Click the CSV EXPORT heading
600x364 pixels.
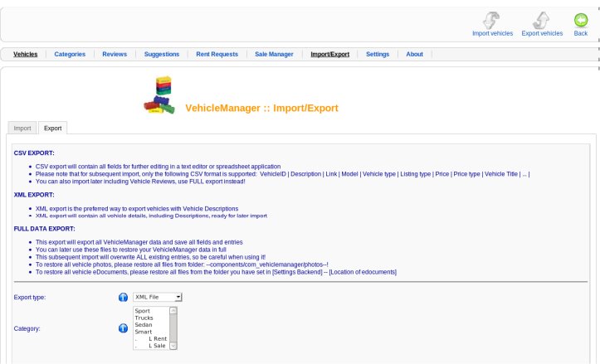[x=34, y=153]
